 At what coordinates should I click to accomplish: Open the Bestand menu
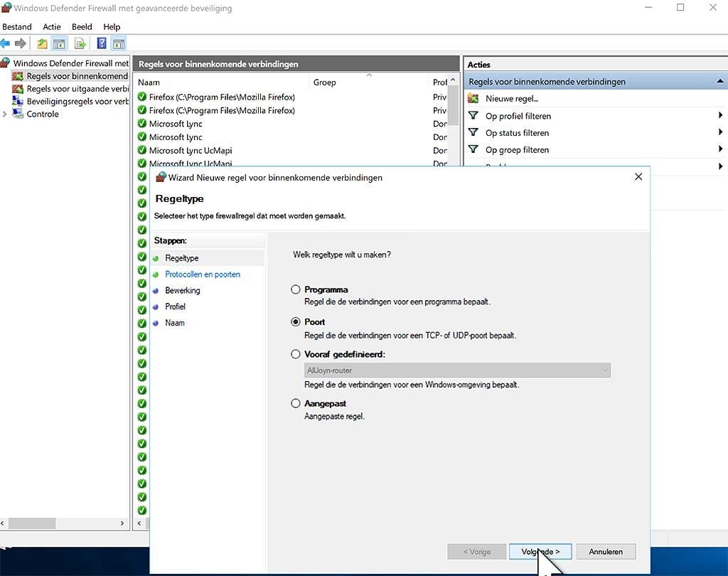(x=17, y=26)
